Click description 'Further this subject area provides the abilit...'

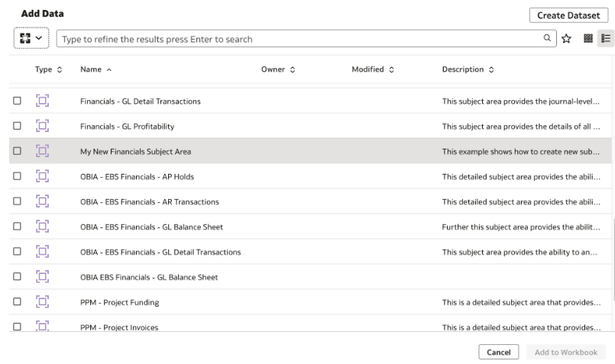coord(521,227)
